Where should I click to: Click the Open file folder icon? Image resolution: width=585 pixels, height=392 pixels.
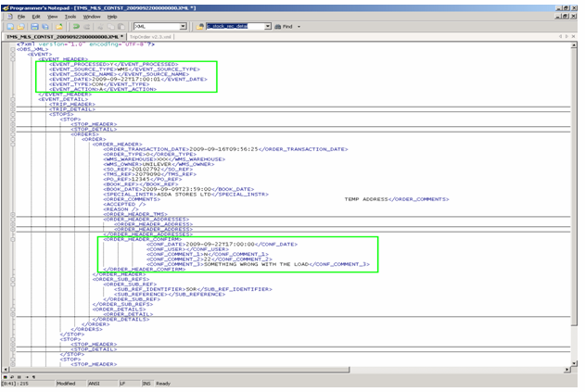point(20,27)
